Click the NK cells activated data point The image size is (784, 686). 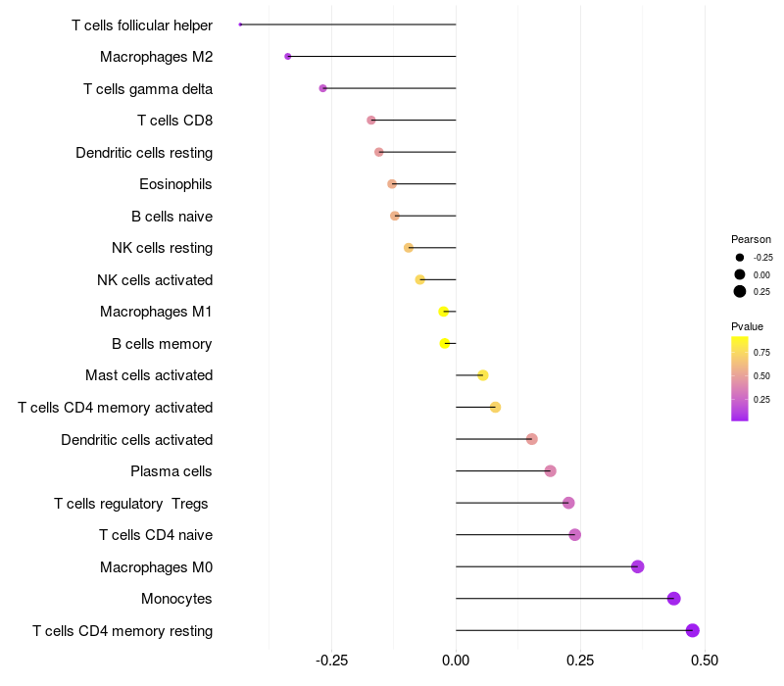(x=420, y=279)
